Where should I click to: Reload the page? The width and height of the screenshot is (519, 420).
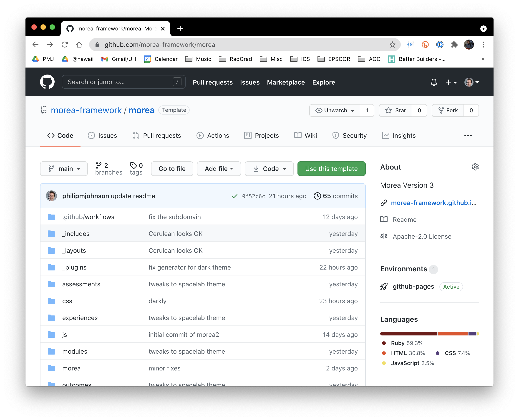(65, 45)
